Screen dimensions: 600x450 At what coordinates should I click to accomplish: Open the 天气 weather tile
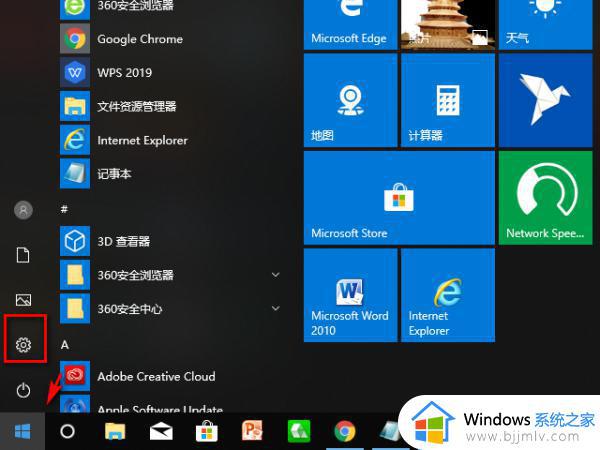[x=545, y=24]
